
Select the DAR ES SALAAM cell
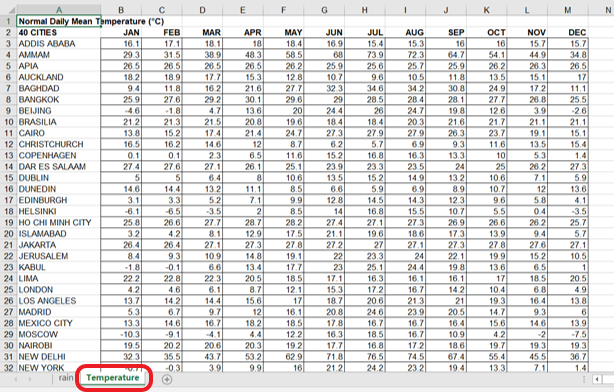(x=59, y=167)
